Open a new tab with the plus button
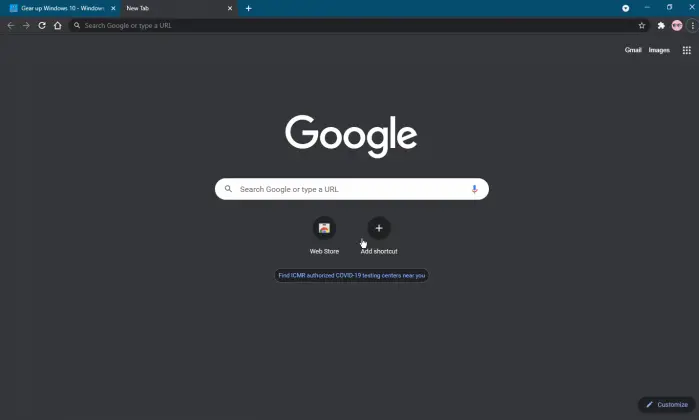699x420 pixels. point(248,8)
